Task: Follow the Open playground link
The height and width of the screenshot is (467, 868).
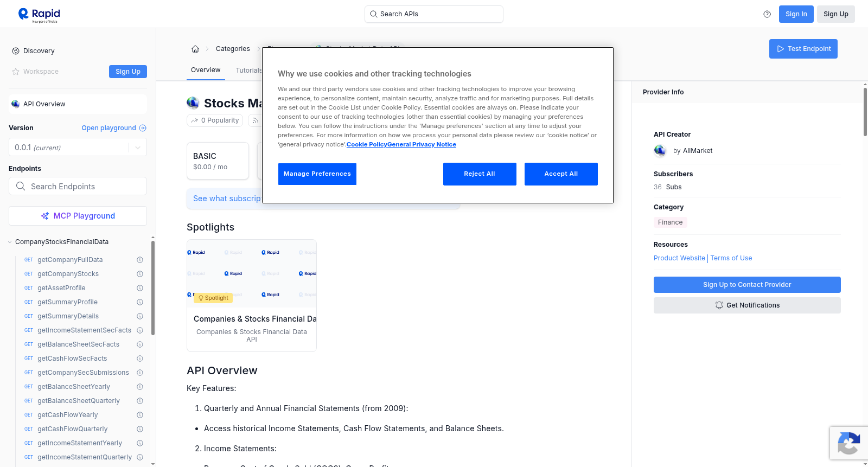Action: point(114,128)
